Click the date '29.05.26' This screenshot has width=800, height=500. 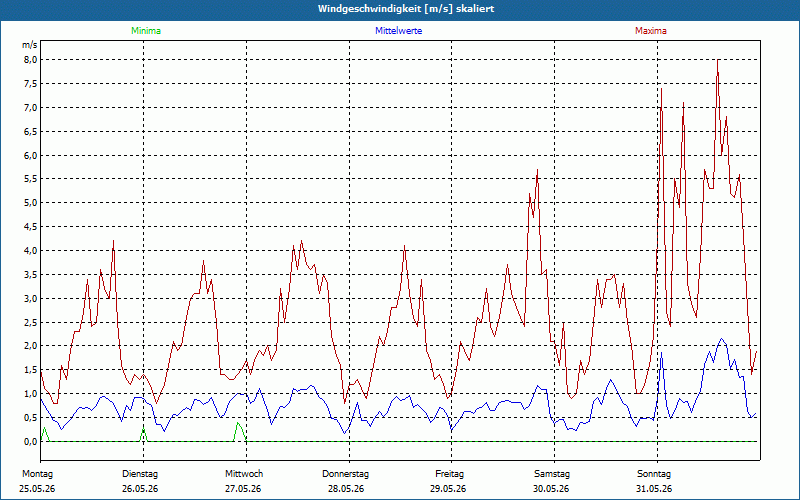point(448,489)
